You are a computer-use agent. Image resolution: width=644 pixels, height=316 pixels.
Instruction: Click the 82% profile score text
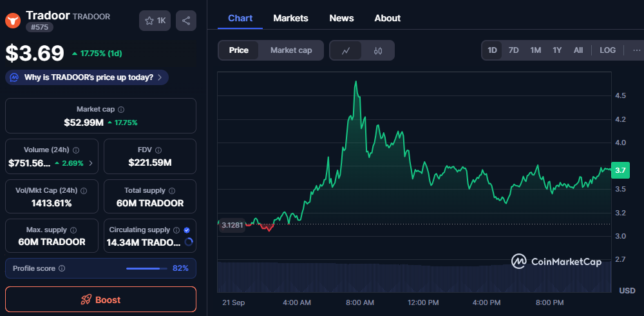[181, 268]
